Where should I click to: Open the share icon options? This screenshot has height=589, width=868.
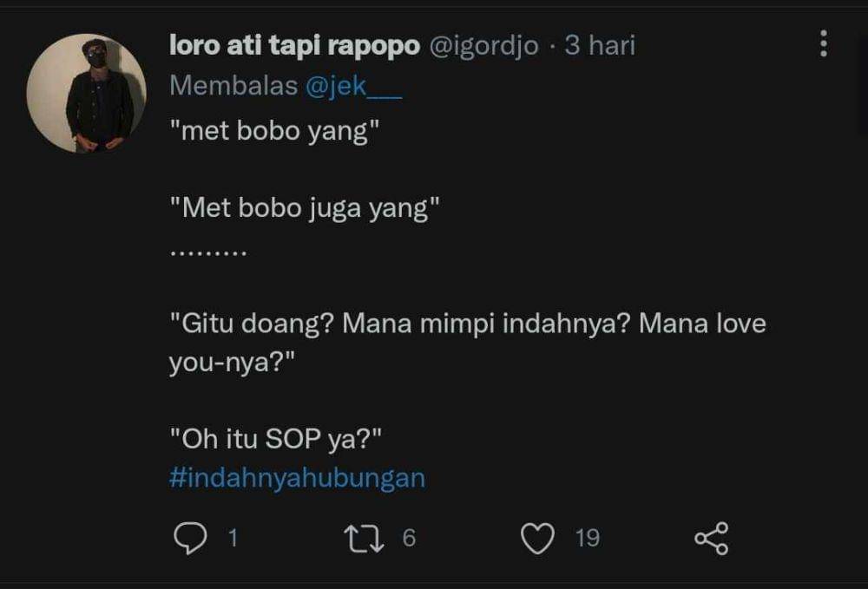coord(711,539)
